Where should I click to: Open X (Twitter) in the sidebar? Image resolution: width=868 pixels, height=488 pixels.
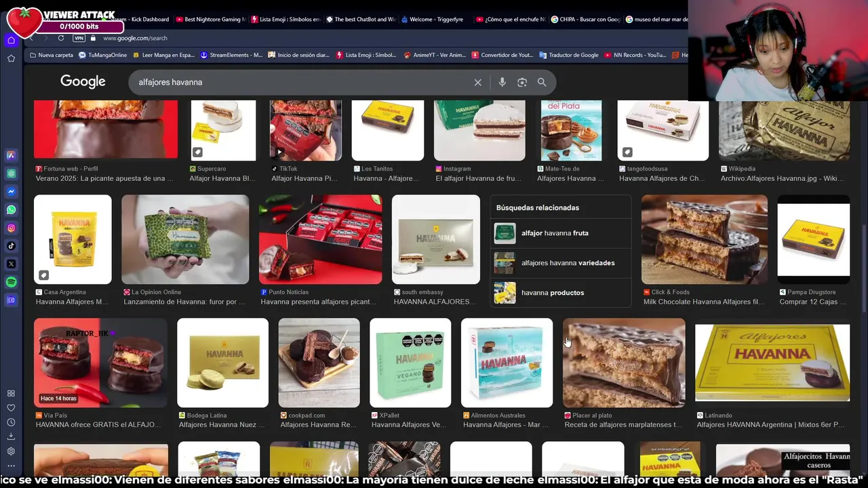(11, 264)
